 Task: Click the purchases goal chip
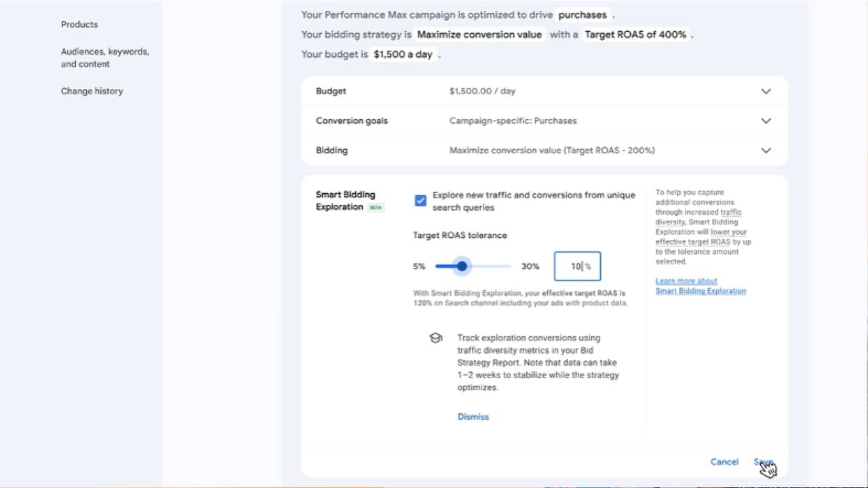pyautogui.click(x=583, y=15)
